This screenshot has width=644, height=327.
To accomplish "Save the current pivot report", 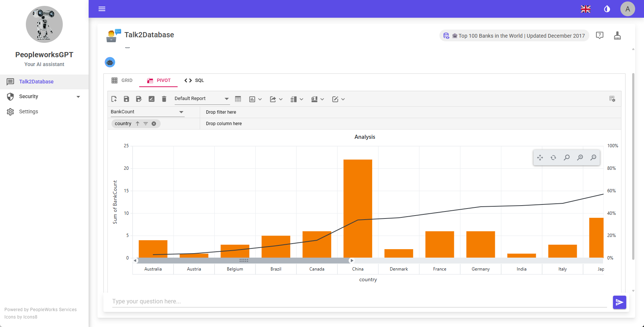I will tap(126, 99).
